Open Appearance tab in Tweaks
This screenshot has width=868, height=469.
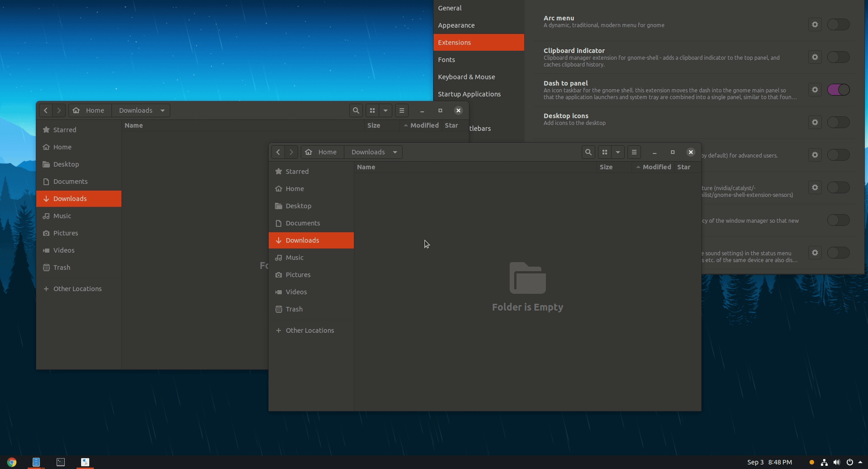[478, 25]
